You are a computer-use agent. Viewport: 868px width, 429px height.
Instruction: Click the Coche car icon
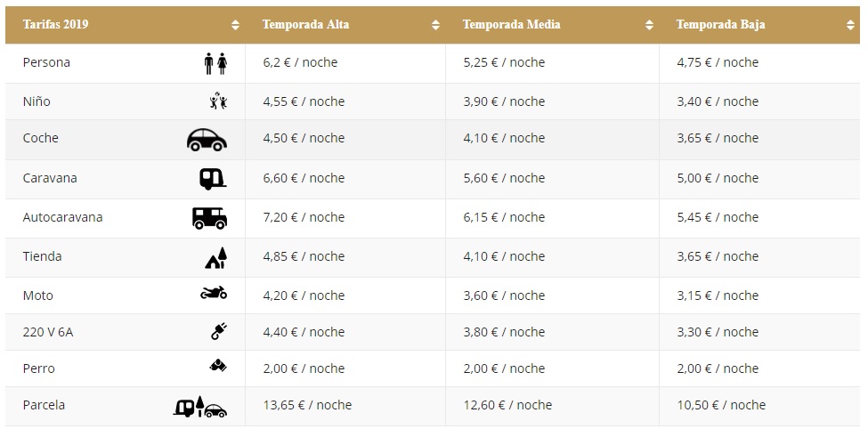click(207, 139)
